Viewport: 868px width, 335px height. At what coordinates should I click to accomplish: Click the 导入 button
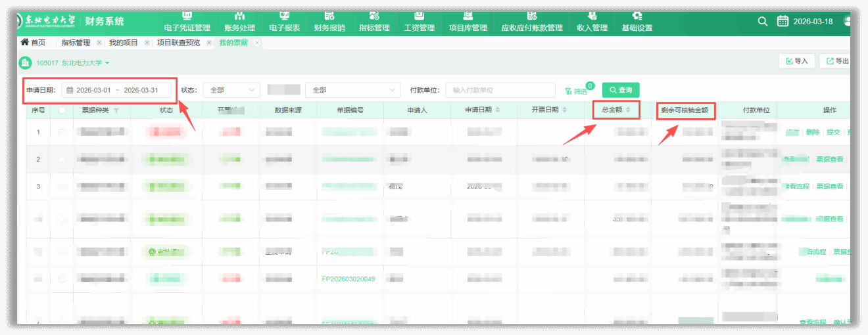point(797,61)
